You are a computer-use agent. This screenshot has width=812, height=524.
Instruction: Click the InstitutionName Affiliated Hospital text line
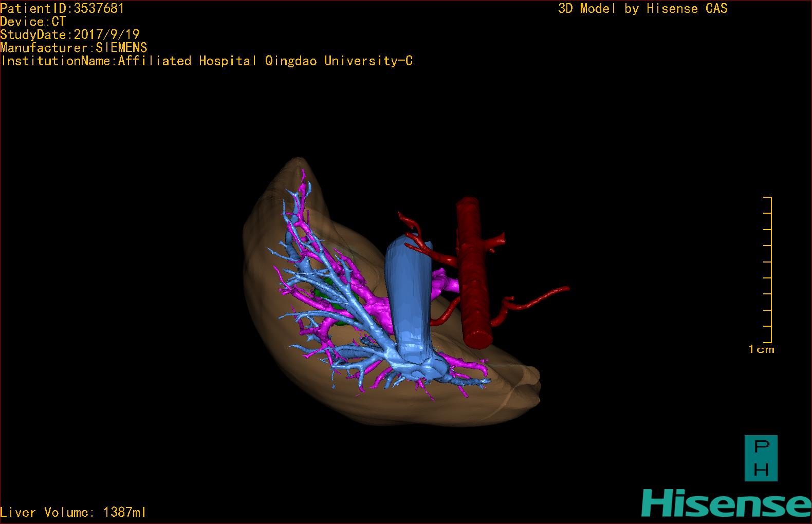click(207, 61)
